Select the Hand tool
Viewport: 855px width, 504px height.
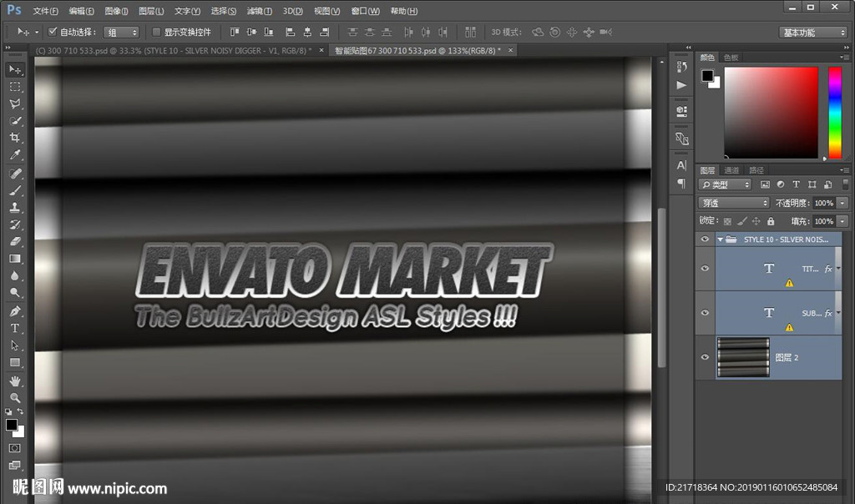click(x=15, y=381)
